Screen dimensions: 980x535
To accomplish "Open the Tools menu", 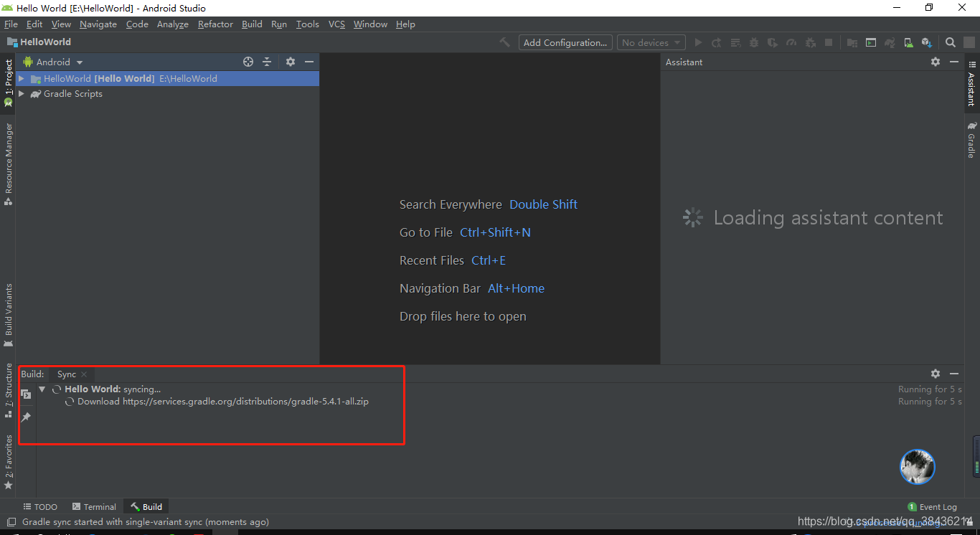I will point(308,24).
